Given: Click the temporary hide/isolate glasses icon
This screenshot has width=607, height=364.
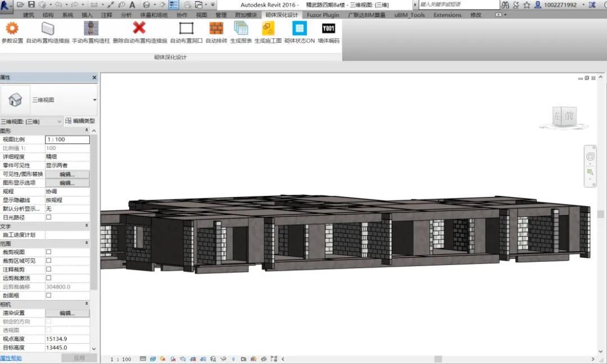Looking at the screenshot, I should point(223,359).
